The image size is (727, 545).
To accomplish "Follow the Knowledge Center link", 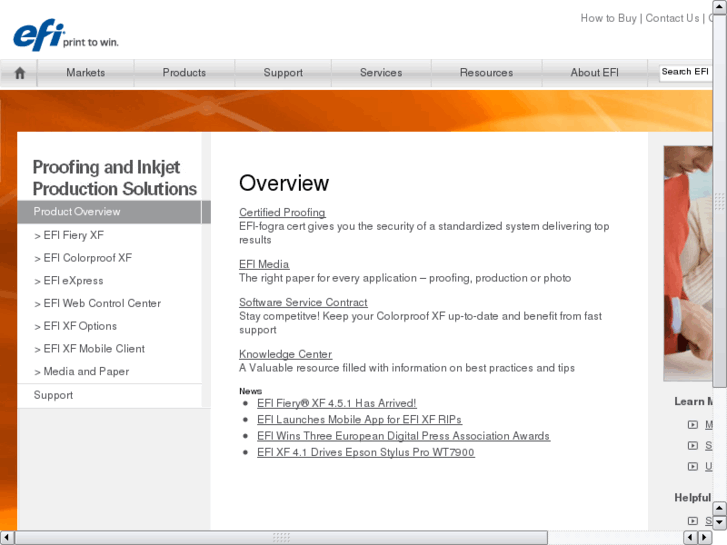I will coord(285,354).
